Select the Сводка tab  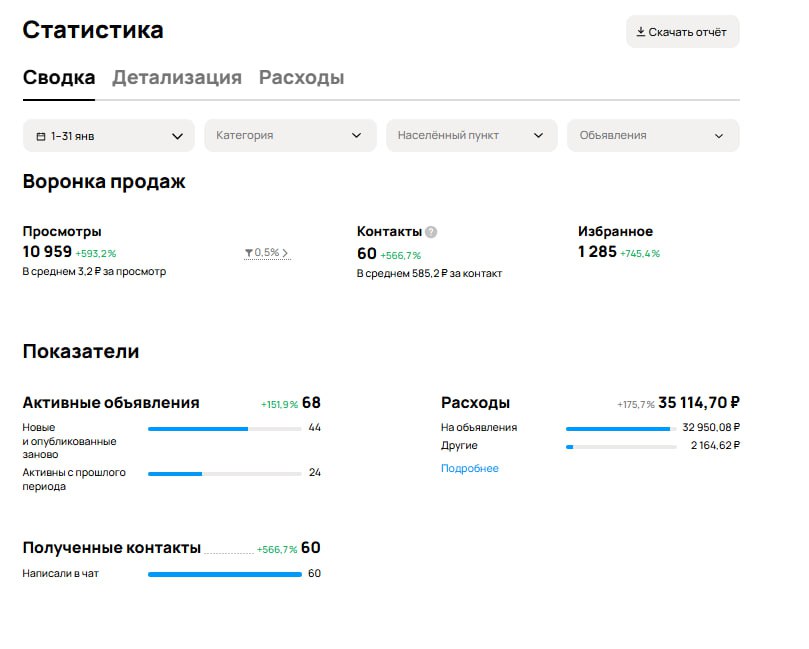point(57,76)
